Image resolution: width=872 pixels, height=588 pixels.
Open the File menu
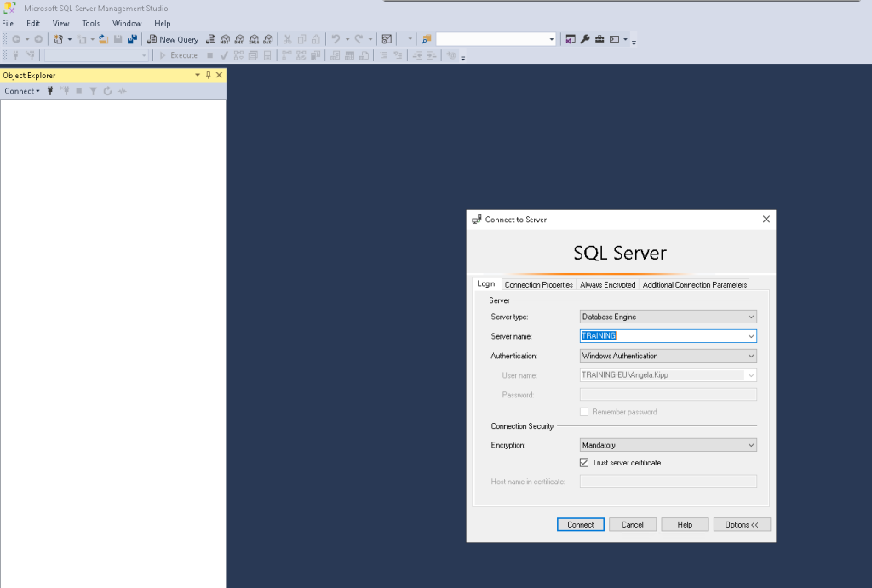tap(8, 23)
